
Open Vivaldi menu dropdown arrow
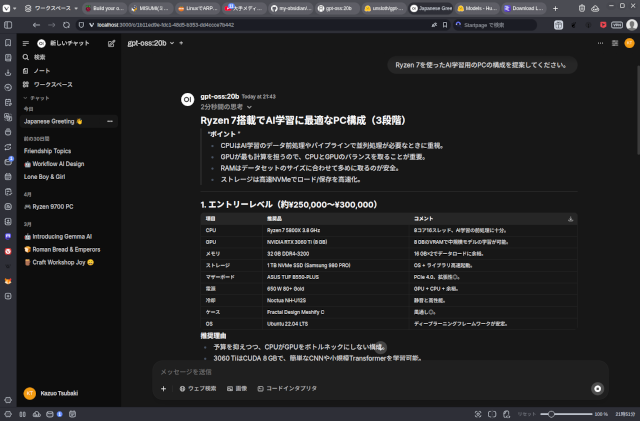click(14, 8)
